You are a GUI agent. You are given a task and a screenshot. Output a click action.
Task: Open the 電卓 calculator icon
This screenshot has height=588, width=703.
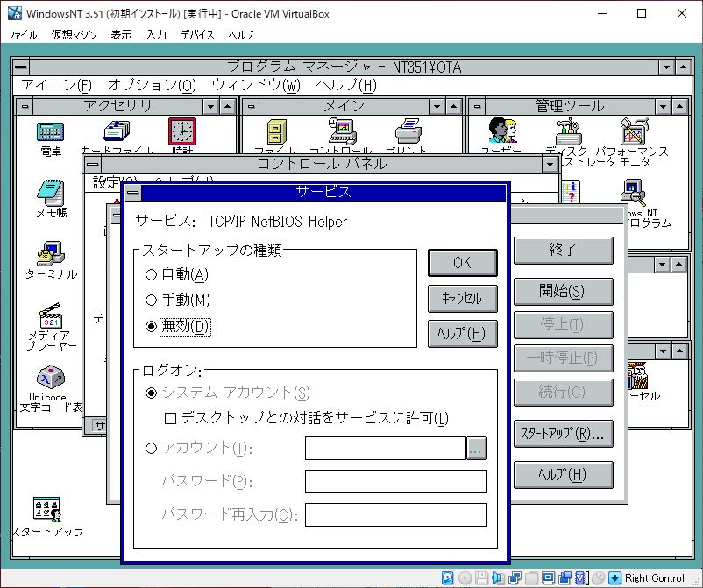point(51,132)
